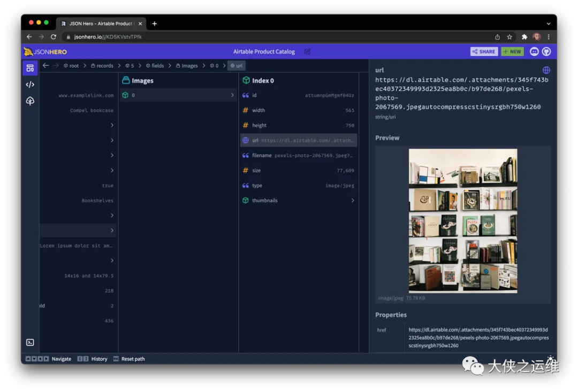578x392 pixels.
Task: Open the column view sidebar icon
Action: click(x=30, y=68)
